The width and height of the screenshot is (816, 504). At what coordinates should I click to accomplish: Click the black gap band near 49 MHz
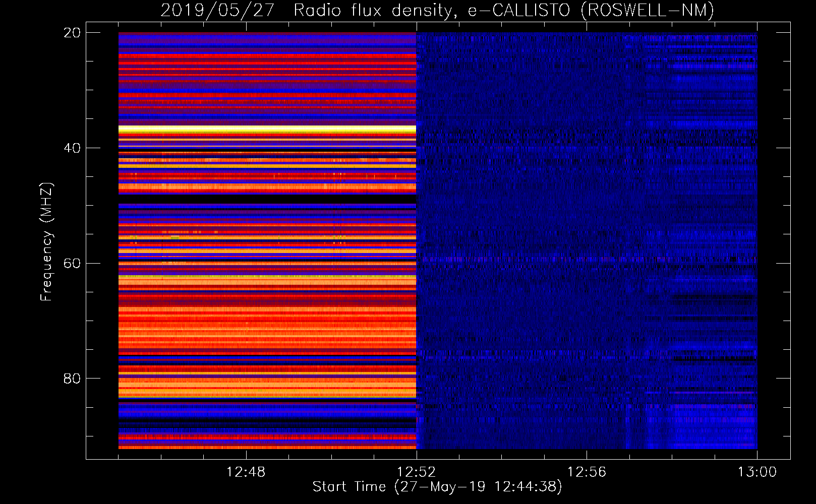267,199
